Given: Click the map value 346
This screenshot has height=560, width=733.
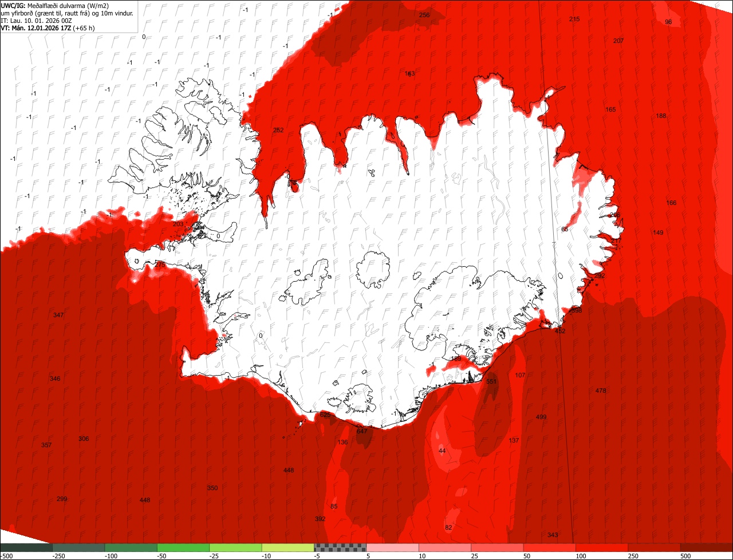Looking at the screenshot, I should (55, 378).
